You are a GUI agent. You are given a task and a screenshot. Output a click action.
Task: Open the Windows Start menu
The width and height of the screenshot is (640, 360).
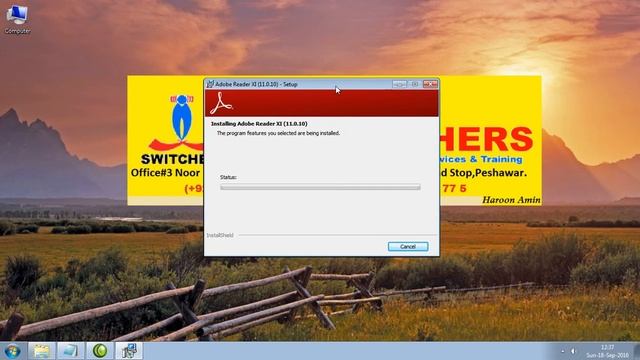12,351
